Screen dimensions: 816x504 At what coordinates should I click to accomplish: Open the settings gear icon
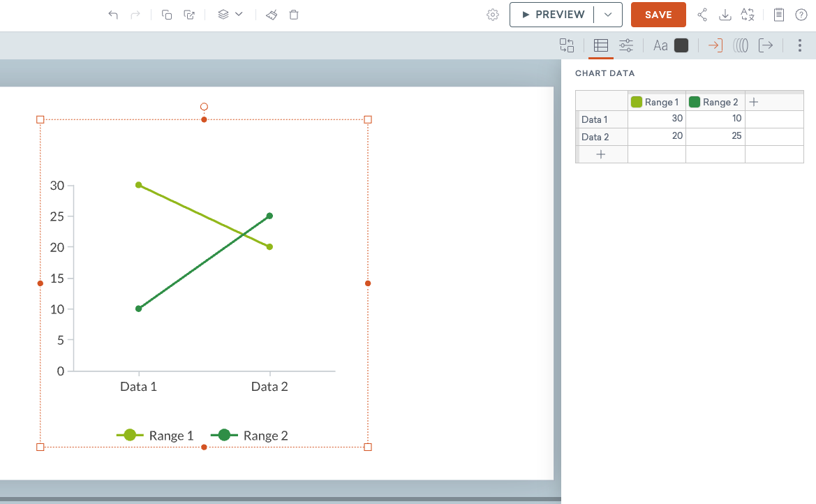click(492, 15)
